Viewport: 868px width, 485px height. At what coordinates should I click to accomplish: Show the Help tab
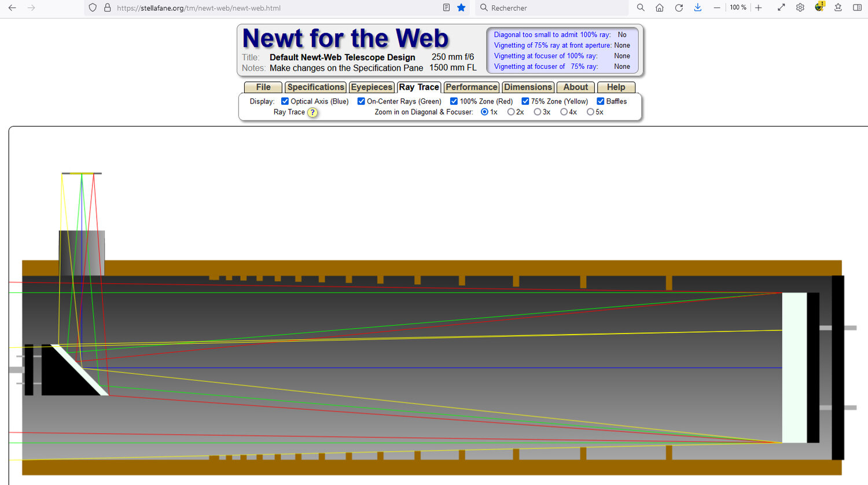616,87
